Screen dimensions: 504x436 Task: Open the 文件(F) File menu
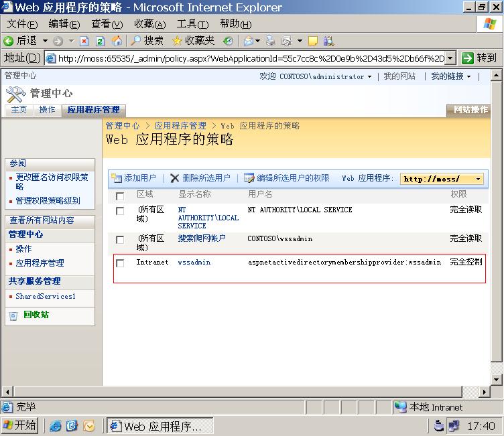[22, 24]
